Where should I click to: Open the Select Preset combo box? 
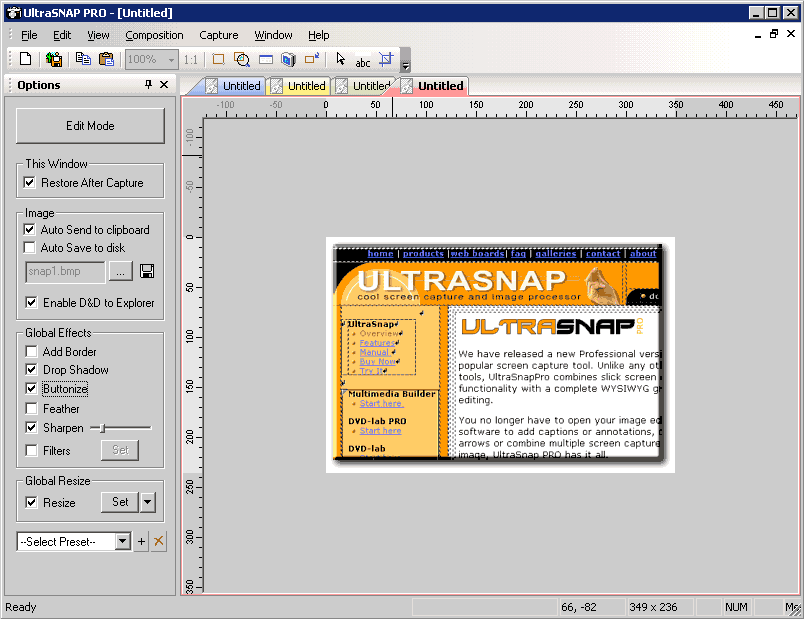click(74, 542)
